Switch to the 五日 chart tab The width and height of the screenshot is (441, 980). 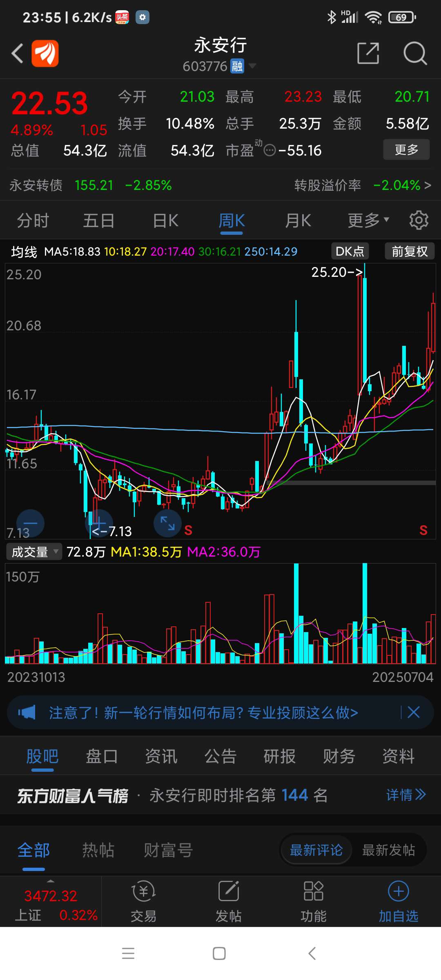point(99,220)
